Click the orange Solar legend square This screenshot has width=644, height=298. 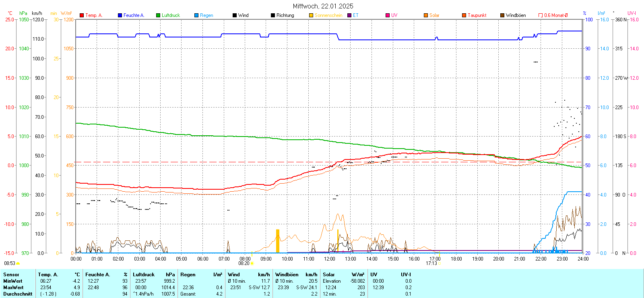tap(426, 15)
